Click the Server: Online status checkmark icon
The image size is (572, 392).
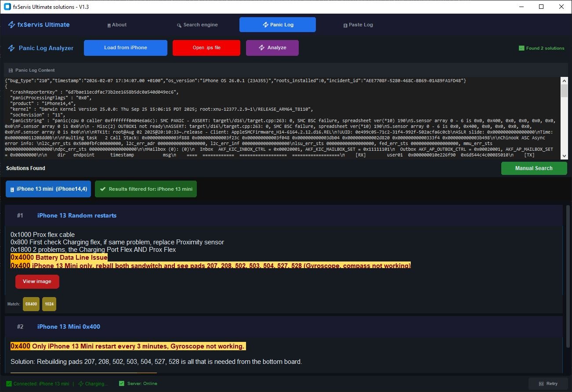(122, 384)
